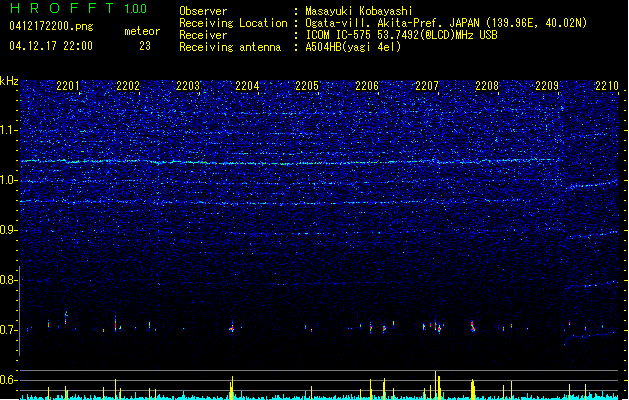Click the ICOM IC-575 receiver details
Image resolution: width=629 pixels, height=400 pixels.
point(401,35)
